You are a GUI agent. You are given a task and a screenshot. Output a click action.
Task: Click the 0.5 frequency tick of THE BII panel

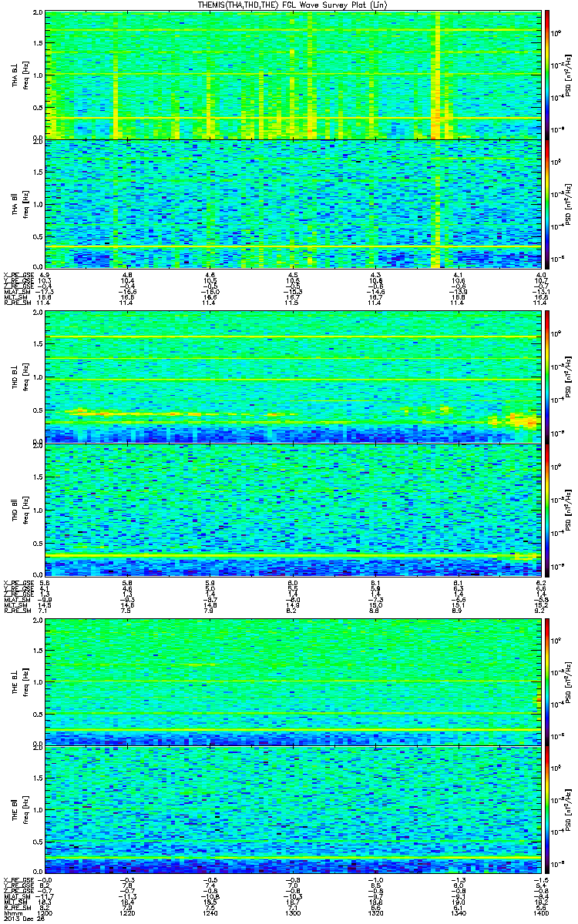39,842
